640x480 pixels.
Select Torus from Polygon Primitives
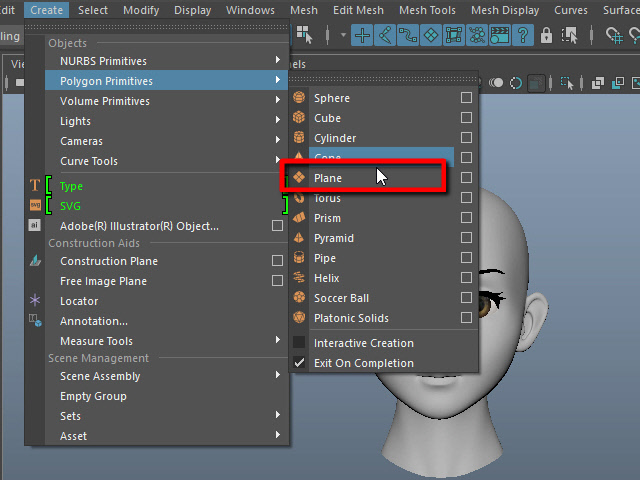[328, 198]
